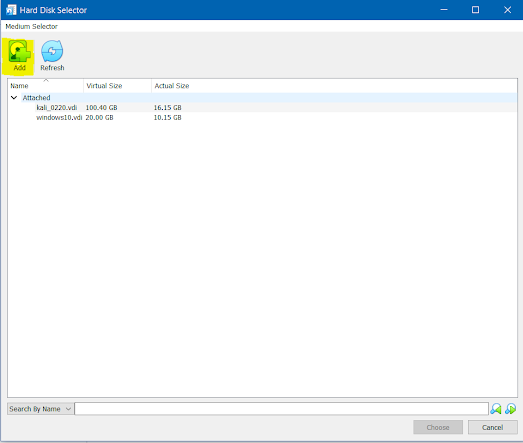Select the windows10.vdi disk row
The image size is (523, 443).
click(x=262, y=117)
